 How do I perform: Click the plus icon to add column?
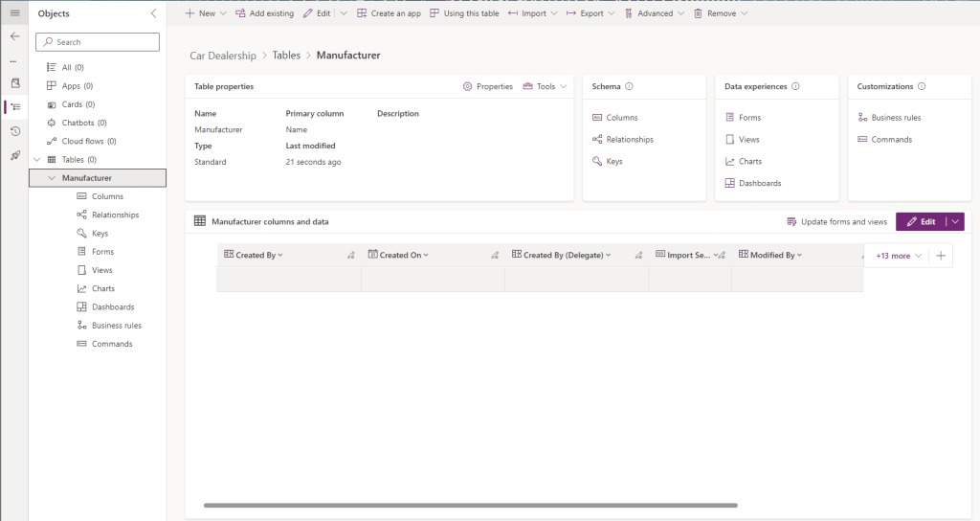point(941,256)
